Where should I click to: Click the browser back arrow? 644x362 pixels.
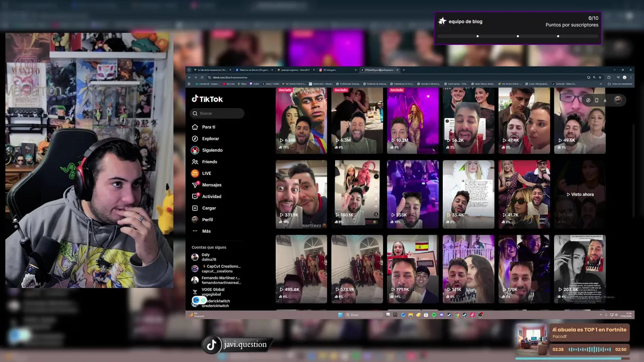189,77
